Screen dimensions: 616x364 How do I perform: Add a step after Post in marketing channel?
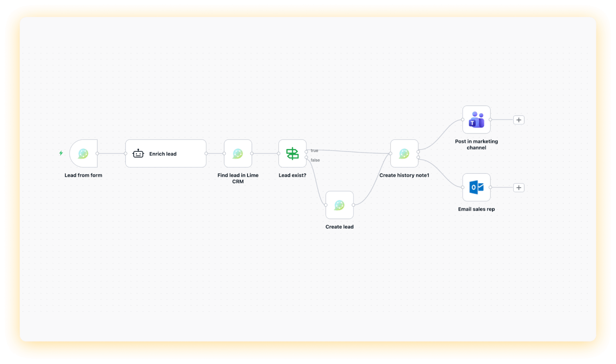519,120
